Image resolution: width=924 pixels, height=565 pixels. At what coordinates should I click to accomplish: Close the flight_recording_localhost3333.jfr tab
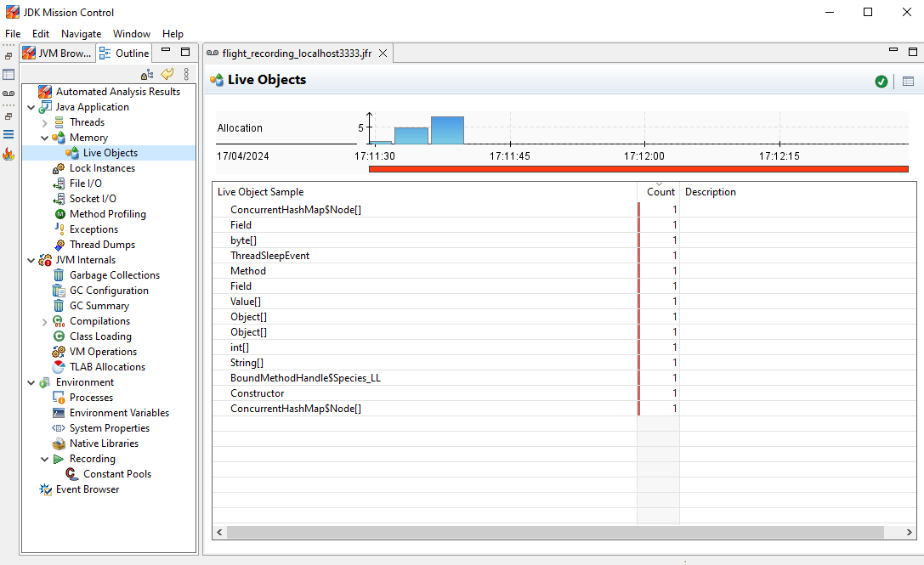click(383, 53)
